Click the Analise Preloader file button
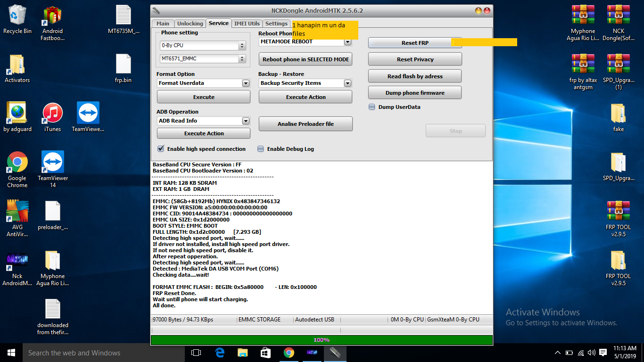The image size is (644, 362). (305, 124)
